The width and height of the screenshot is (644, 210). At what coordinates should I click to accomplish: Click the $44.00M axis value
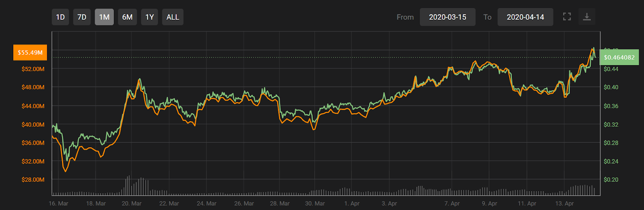[33, 106]
